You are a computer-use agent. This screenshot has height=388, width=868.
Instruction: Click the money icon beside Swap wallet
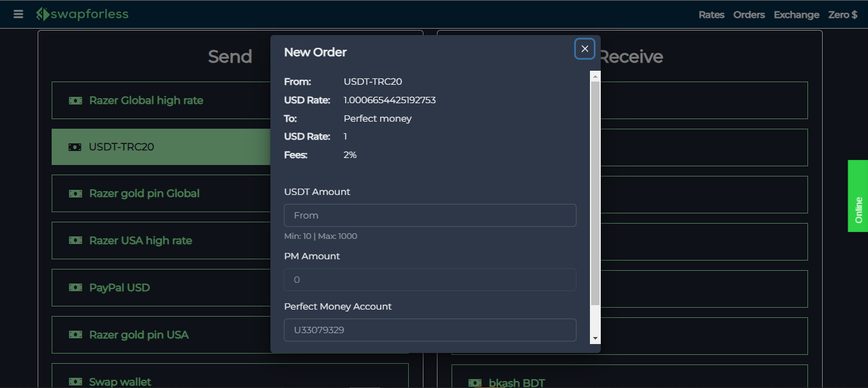pos(75,382)
